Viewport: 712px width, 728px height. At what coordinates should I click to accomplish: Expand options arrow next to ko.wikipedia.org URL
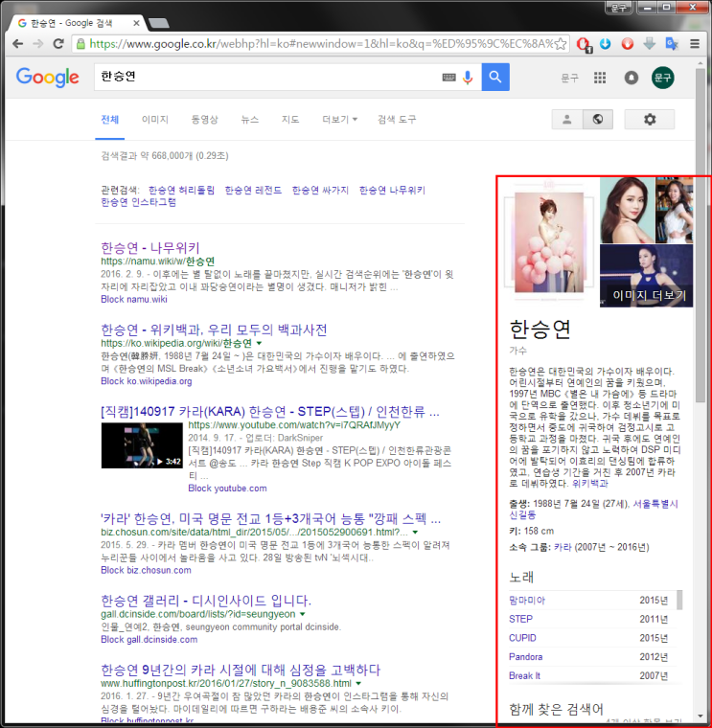(259, 343)
